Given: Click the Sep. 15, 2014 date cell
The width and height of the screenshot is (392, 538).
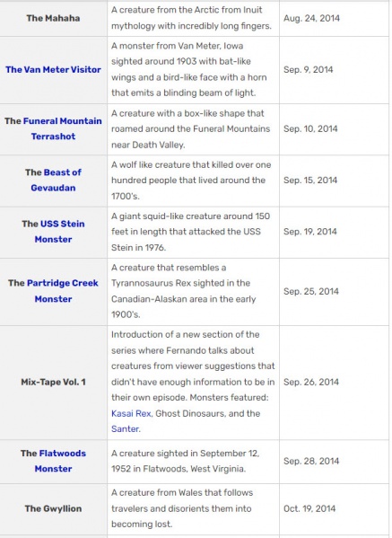Looking at the screenshot, I should coord(334,181).
